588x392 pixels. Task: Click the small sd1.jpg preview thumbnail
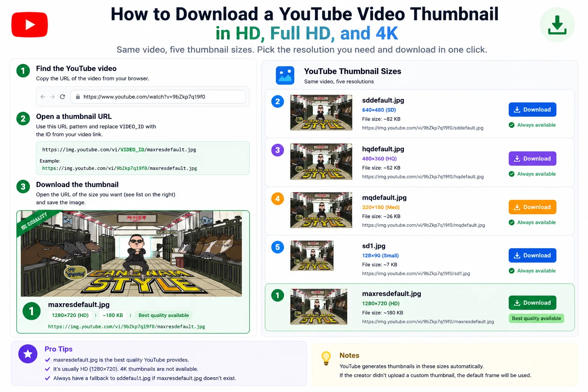tap(312, 256)
